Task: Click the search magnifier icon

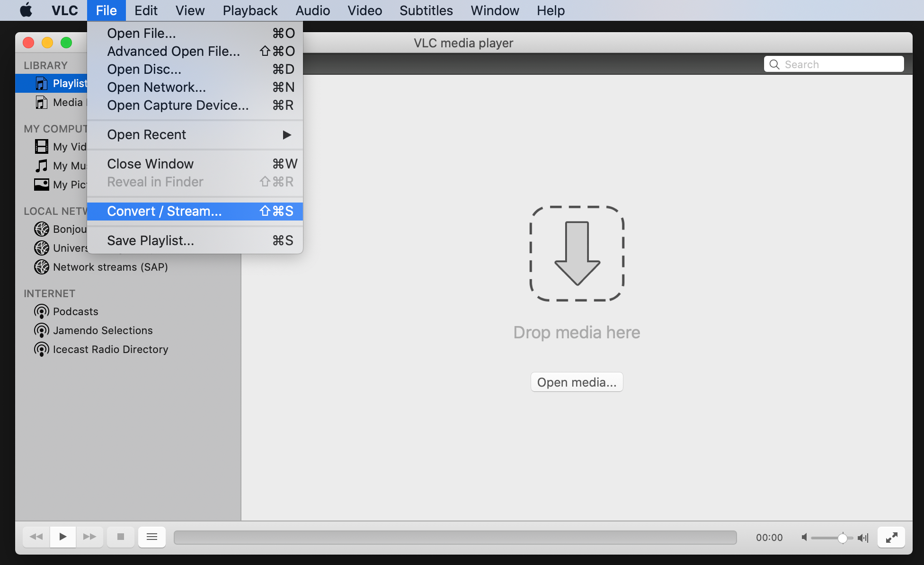Action: 774,64
